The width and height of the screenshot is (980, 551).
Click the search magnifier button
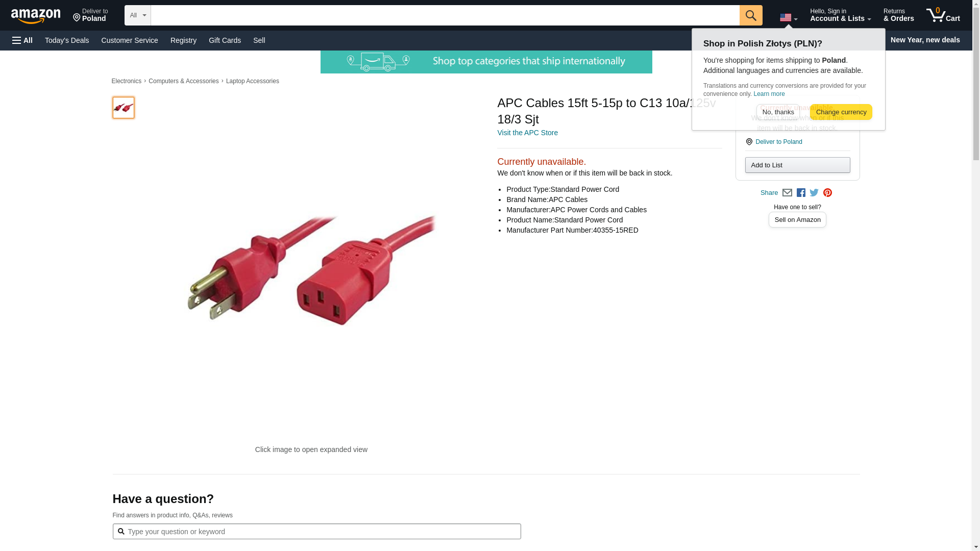[x=750, y=15]
